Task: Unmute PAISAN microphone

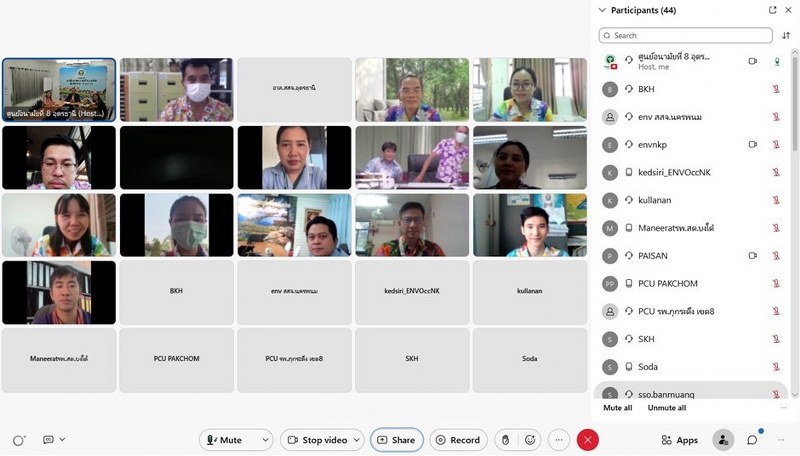Action: click(776, 256)
